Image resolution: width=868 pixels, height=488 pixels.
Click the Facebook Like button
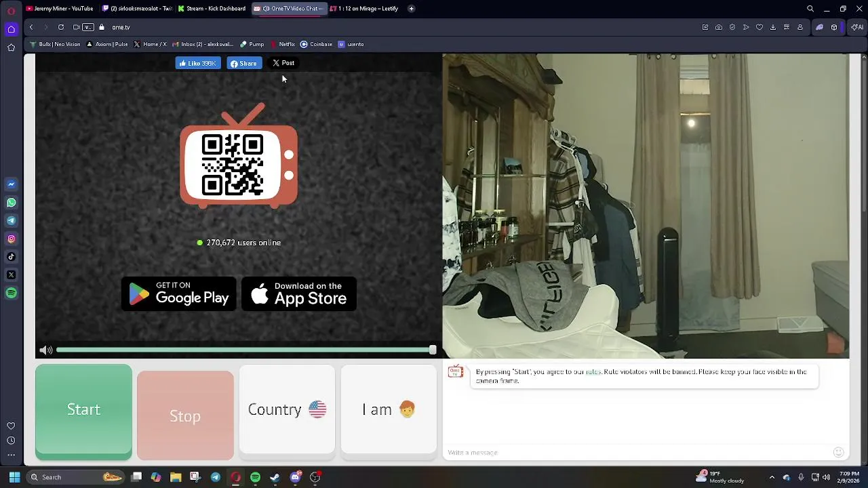click(197, 63)
